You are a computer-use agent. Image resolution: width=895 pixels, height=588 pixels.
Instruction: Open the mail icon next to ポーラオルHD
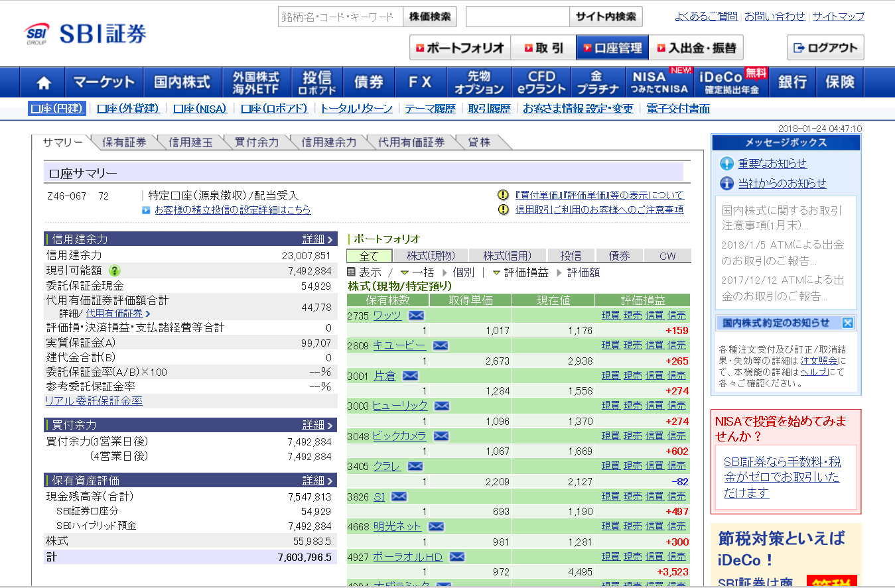coord(456,557)
